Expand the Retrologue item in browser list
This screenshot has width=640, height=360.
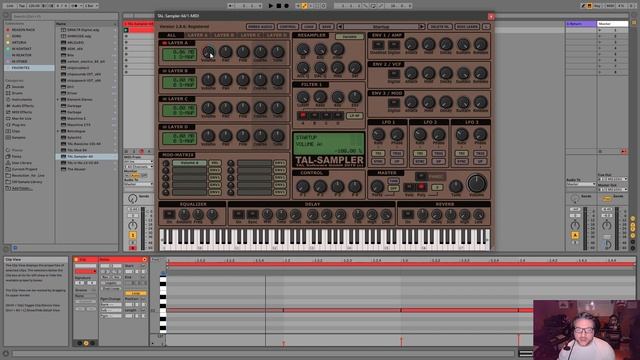click(x=58, y=131)
